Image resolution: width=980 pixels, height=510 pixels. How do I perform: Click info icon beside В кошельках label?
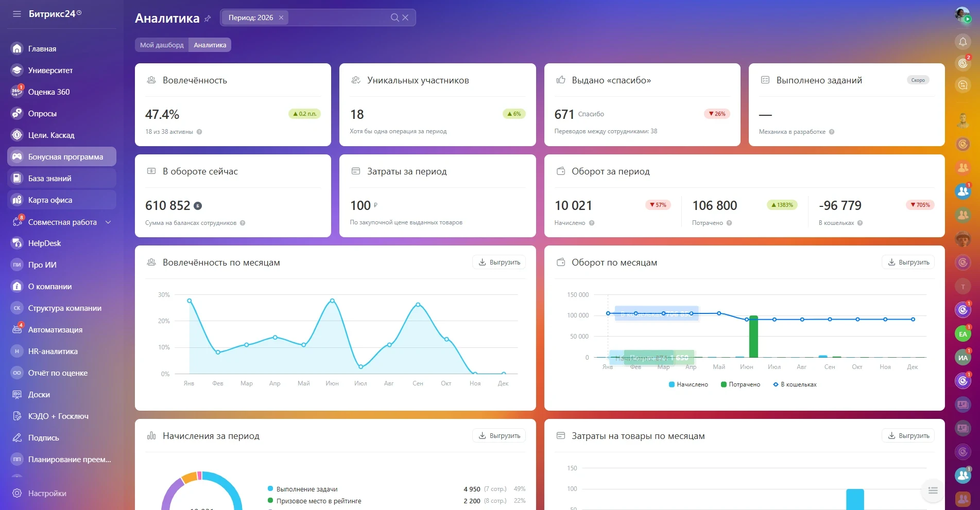point(860,223)
